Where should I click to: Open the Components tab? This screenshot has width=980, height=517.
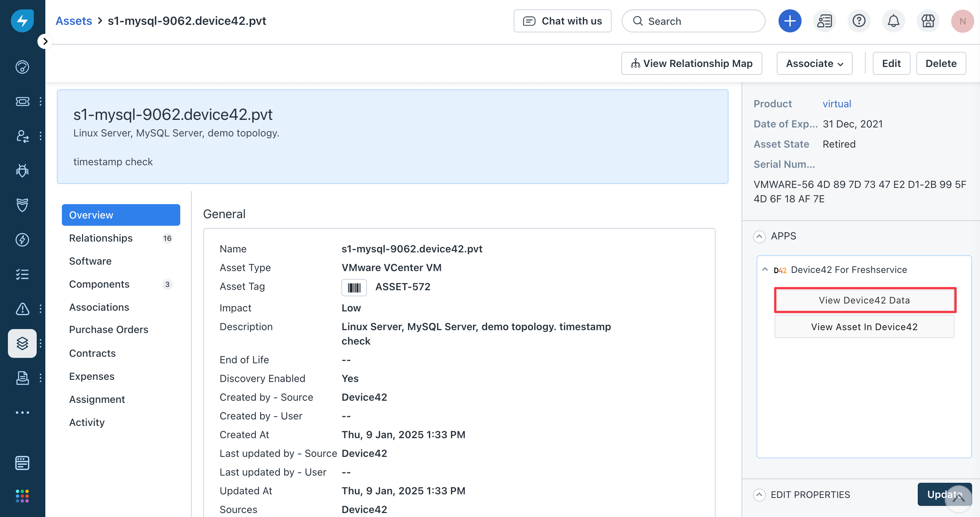click(99, 284)
